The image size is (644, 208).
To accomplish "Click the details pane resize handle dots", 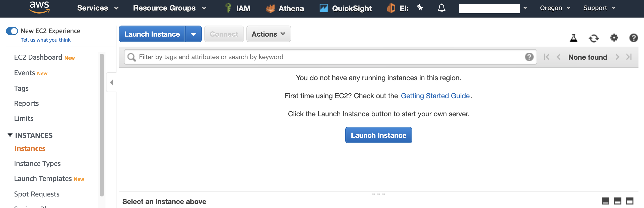I will (x=378, y=194).
